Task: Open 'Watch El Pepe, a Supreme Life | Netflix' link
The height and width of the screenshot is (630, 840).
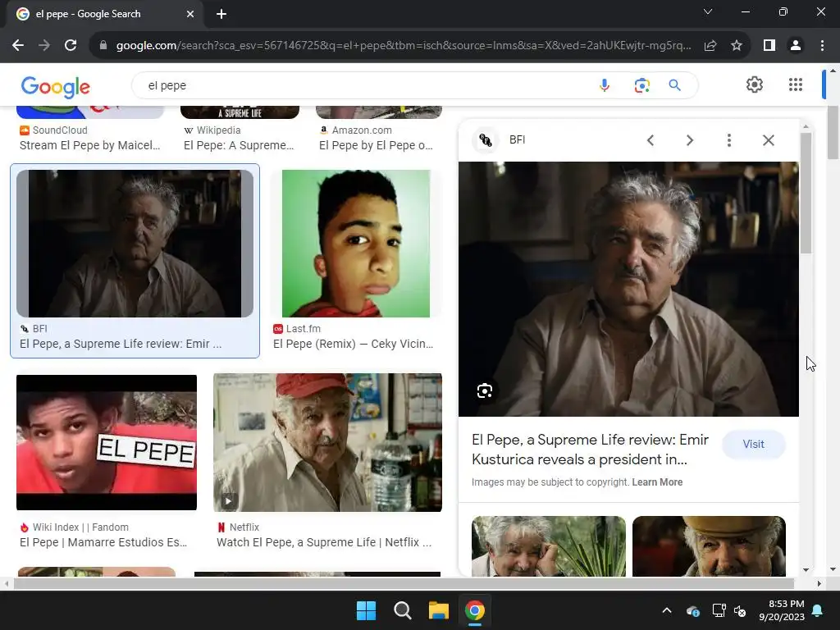Action: coord(323,542)
